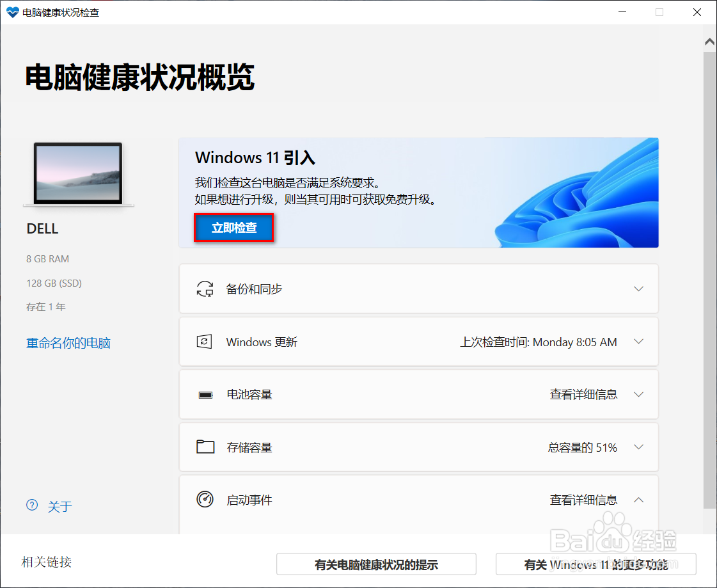Click the 查看详细信息 text in 启动事件 row

[x=583, y=500]
